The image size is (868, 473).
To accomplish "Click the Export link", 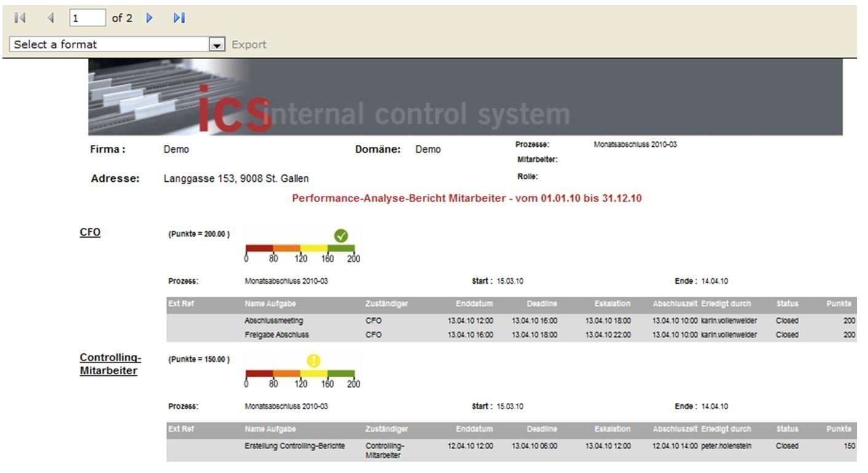I will [x=249, y=44].
